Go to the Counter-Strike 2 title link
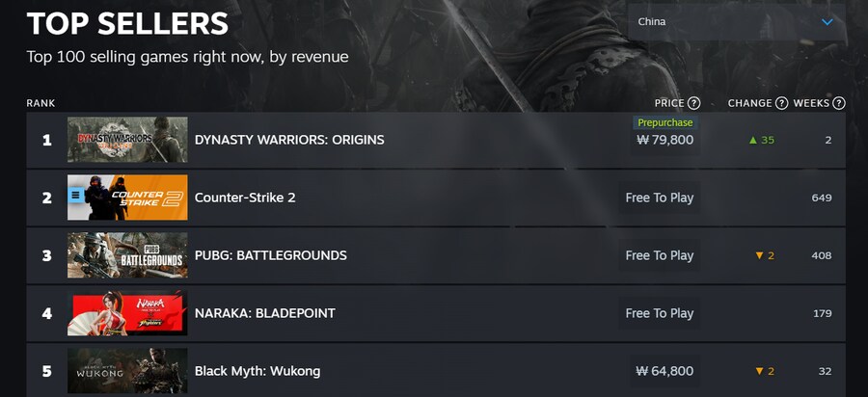This screenshot has width=868, height=397. 245,198
